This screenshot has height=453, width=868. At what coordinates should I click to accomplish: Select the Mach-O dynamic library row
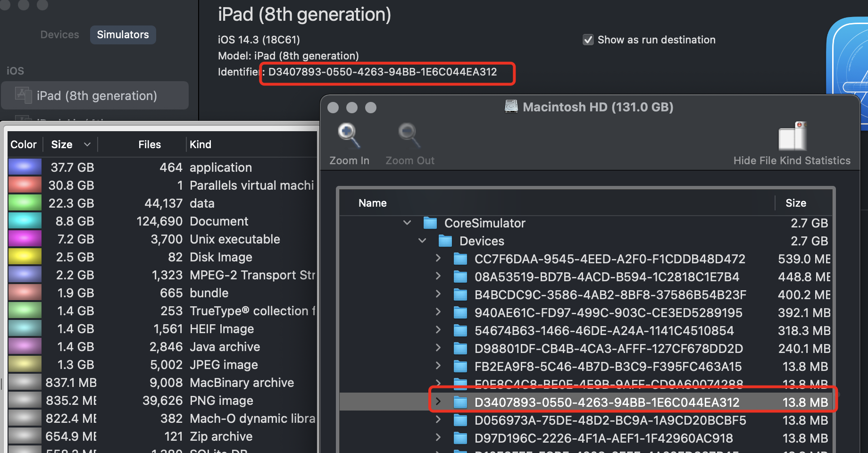point(163,419)
